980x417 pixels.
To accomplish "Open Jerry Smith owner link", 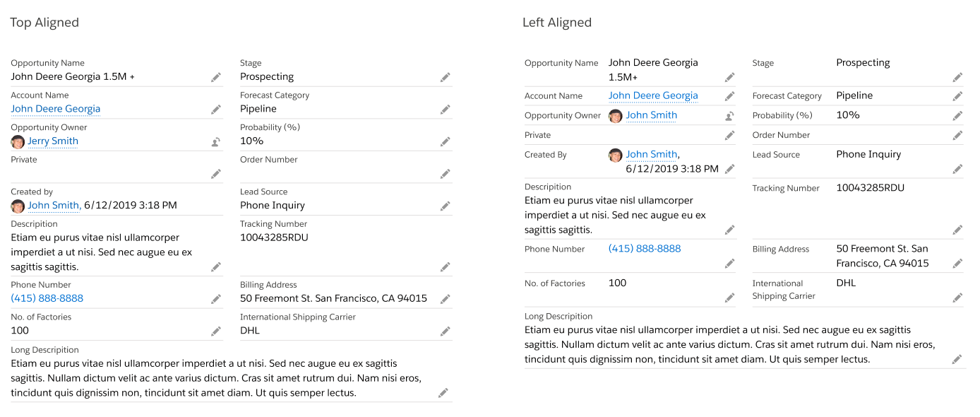I will click(53, 141).
